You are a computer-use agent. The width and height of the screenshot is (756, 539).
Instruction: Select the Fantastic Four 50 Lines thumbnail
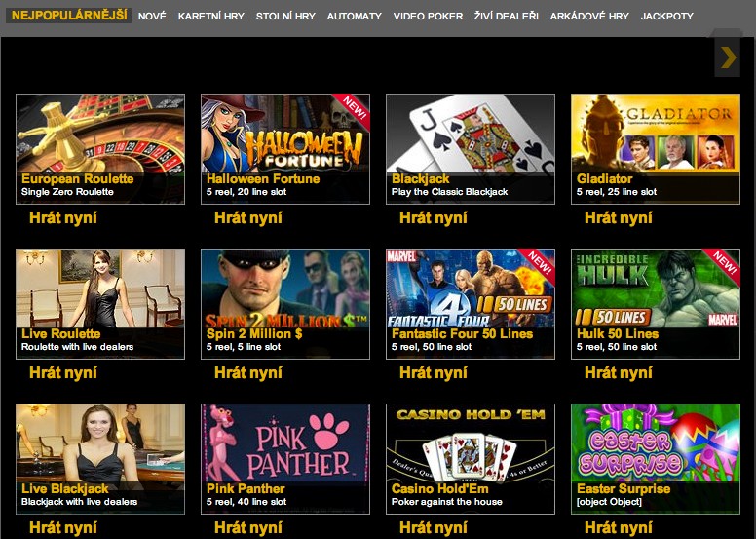(471, 304)
